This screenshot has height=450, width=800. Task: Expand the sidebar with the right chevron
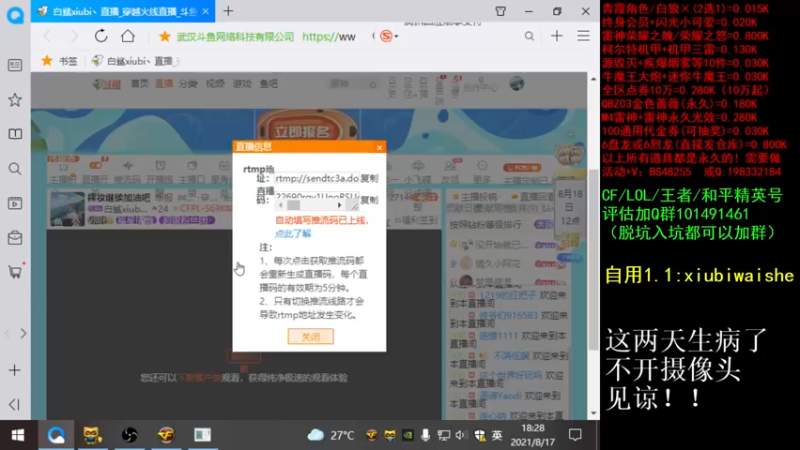pos(23,334)
